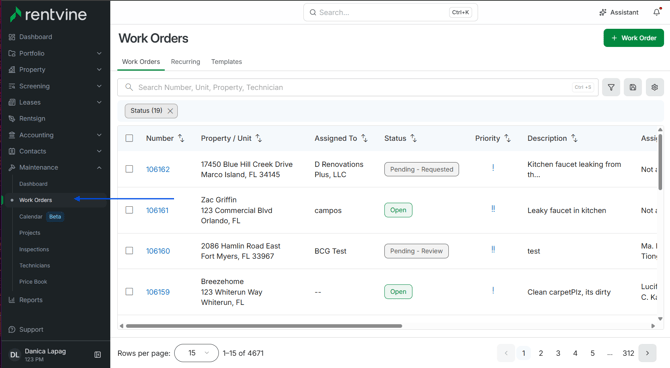Image resolution: width=670 pixels, height=368 pixels.
Task: Open Reports in the sidebar
Action: tap(31, 300)
